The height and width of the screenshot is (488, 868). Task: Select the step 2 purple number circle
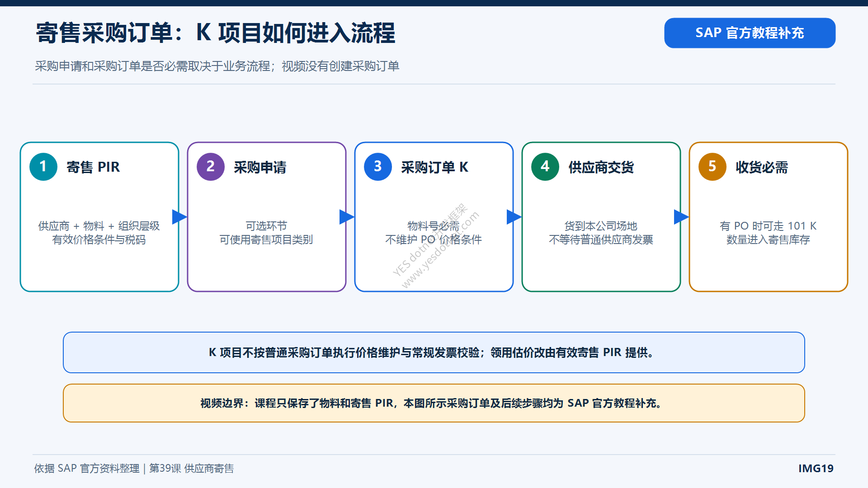click(211, 167)
